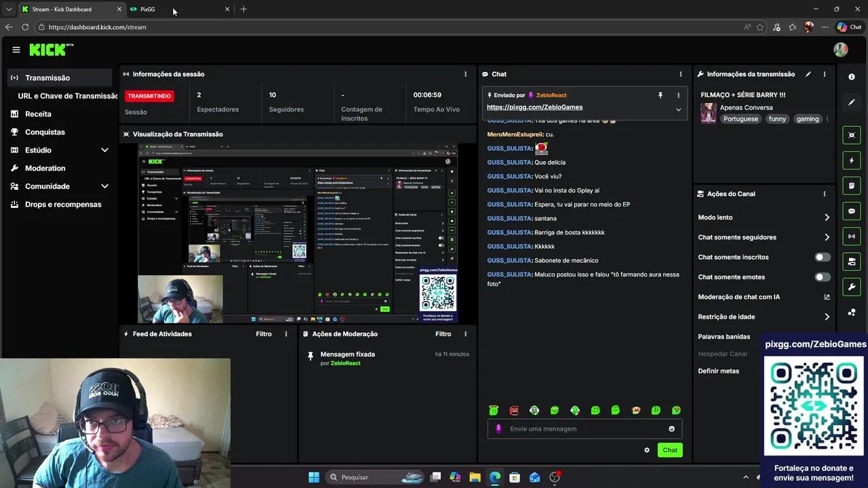
Task: Open the Chat panel three-dot menu
Action: pyautogui.click(x=681, y=74)
